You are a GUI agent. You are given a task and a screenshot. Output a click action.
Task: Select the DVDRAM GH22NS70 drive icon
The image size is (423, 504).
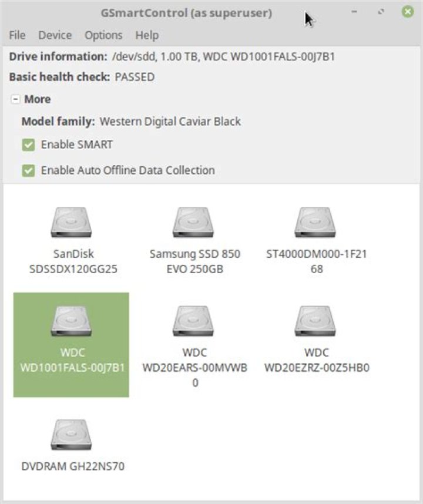click(71, 435)
